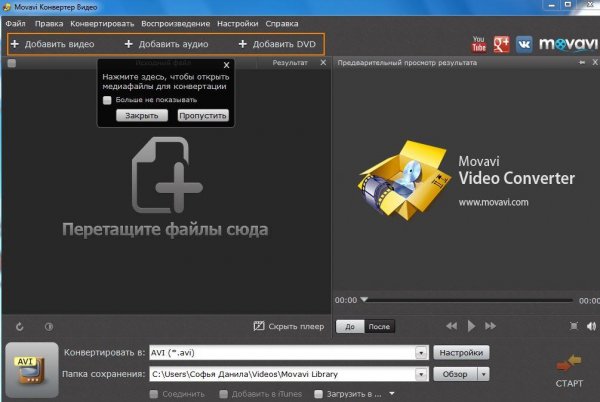Mute sound with the speaker icon

(x=592, y=326)
